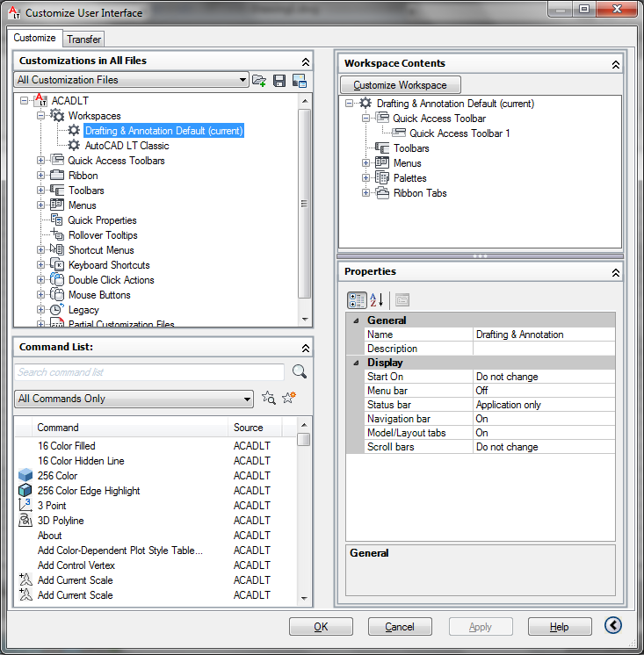Switch to the Transfer tab
The height and width of the screenshot is (655, 644).
pos(83,40)
